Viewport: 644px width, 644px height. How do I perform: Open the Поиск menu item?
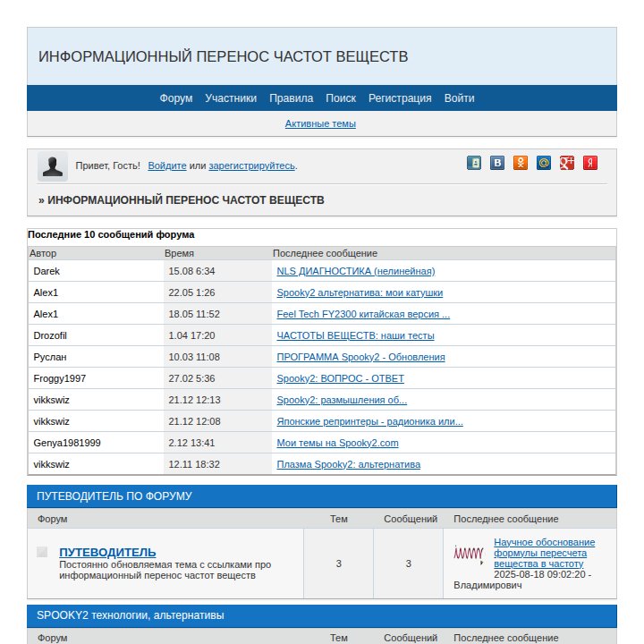pyautogui.click(x=341, y=98)
